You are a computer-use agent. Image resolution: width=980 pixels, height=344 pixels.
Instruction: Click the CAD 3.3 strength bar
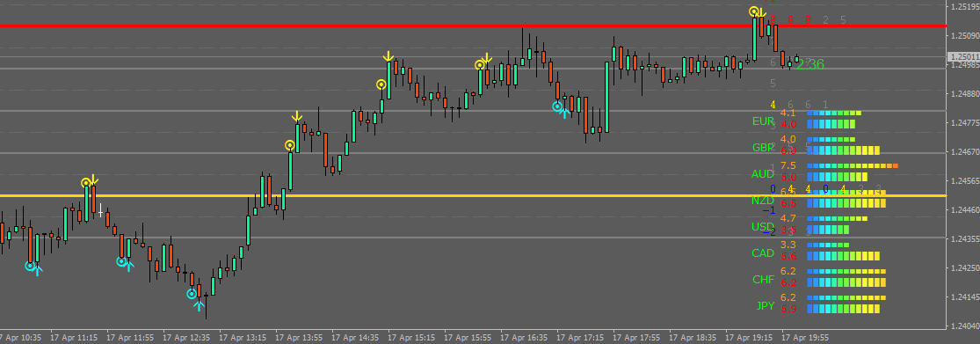click(x=828, y=245)
